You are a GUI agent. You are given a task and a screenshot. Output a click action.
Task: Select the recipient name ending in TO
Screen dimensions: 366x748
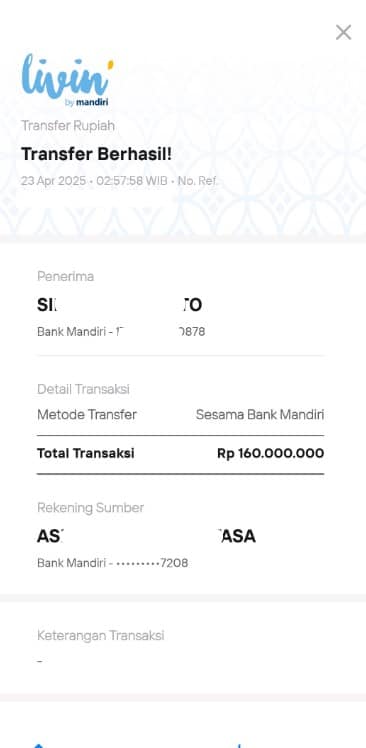coord(119,305)
